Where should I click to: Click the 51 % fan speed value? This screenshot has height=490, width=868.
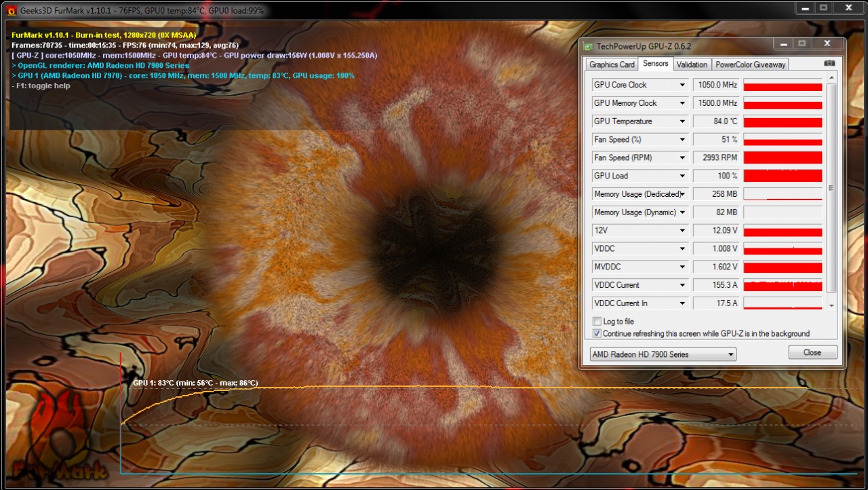(x=716, y=140)
